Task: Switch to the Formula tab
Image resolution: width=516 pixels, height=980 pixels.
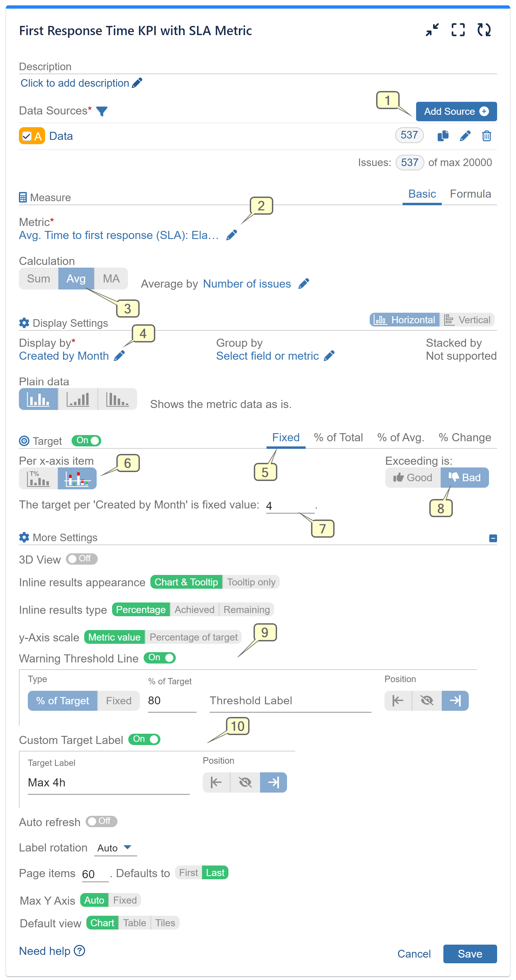Action: 471,194
